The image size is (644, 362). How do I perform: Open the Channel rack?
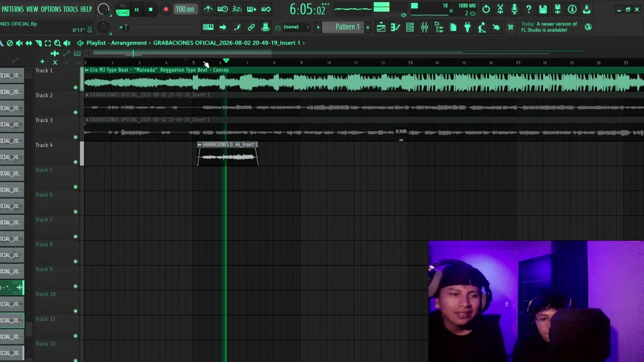[410, 27]
